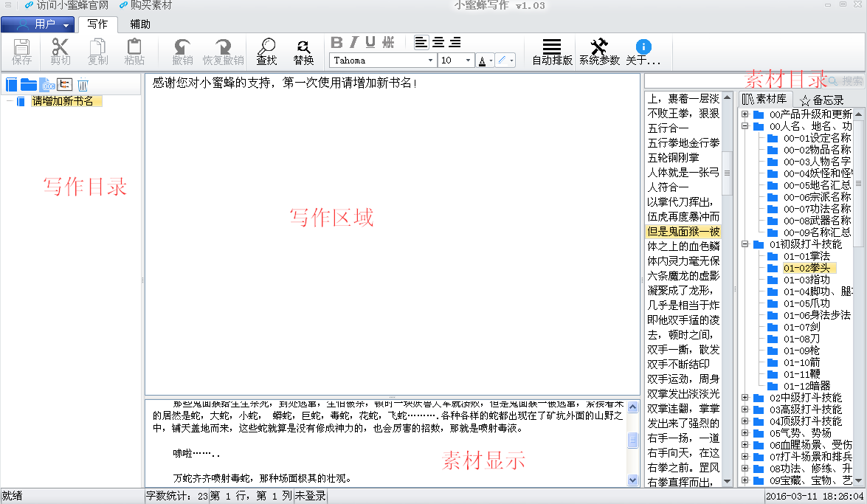
Task: Open the Tahoma font name dropdown
Action: pos(431,61)
